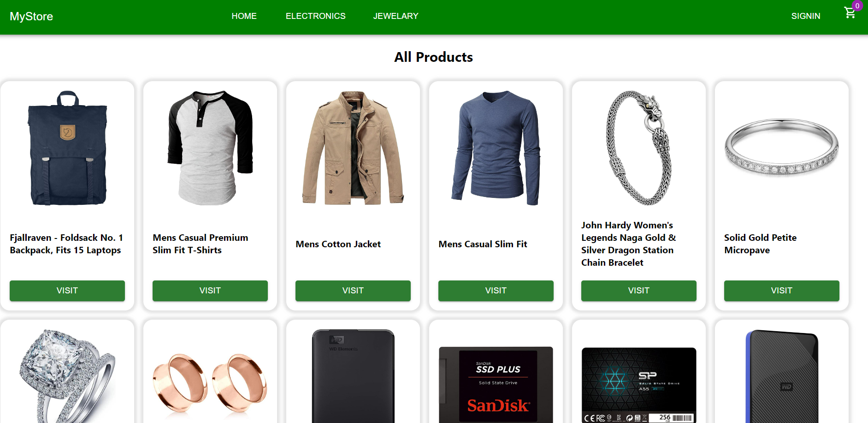This screenshot has width=868, height=423.
Task: Open the Jewelary category
Action: point(396,16)
